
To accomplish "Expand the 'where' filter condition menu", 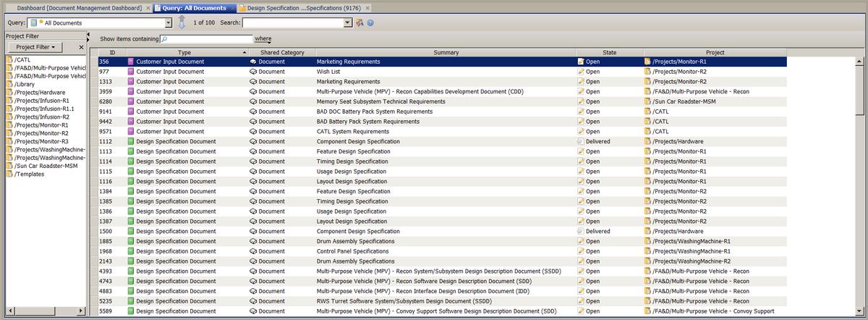I will pos(263,39).
